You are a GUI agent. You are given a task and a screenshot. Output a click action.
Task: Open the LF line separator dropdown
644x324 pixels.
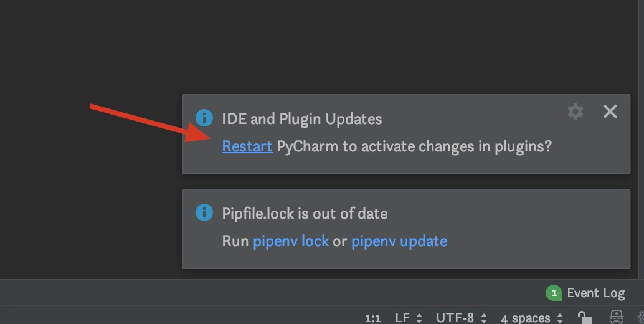(409, 318)
